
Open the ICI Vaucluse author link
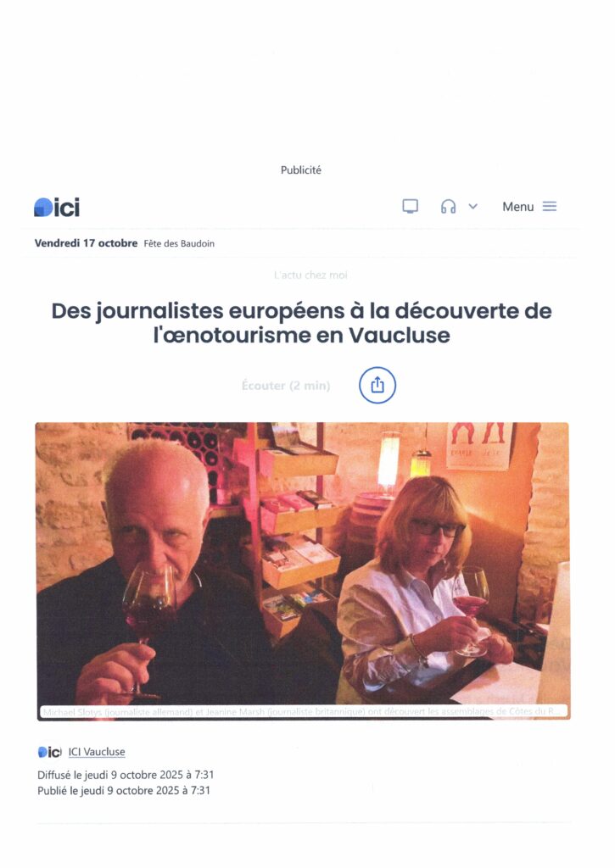point(97,752)
